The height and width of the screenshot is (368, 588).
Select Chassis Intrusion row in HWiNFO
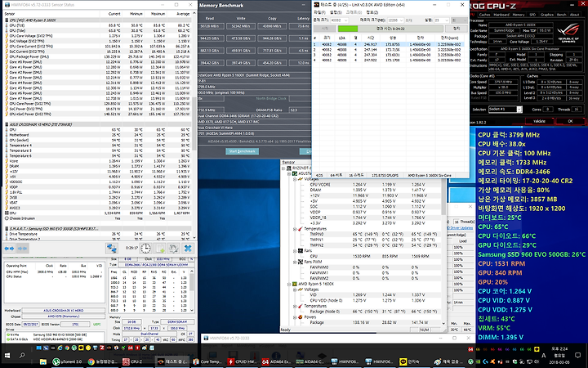[98, 218]
